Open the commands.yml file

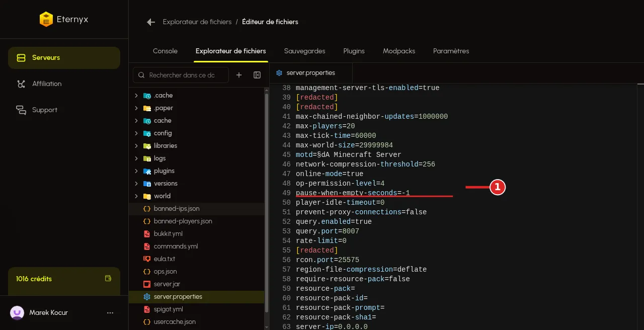pyautogui.click(x=197, y=246)
